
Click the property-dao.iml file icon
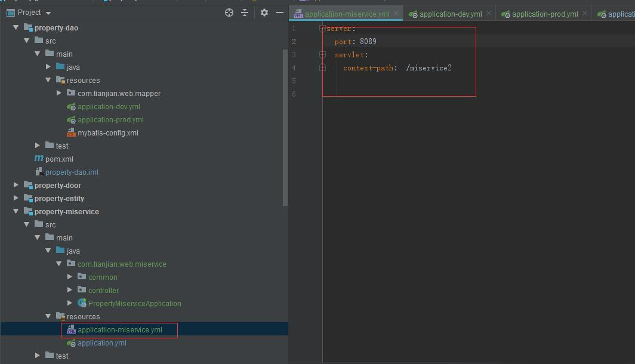(39, 172)
